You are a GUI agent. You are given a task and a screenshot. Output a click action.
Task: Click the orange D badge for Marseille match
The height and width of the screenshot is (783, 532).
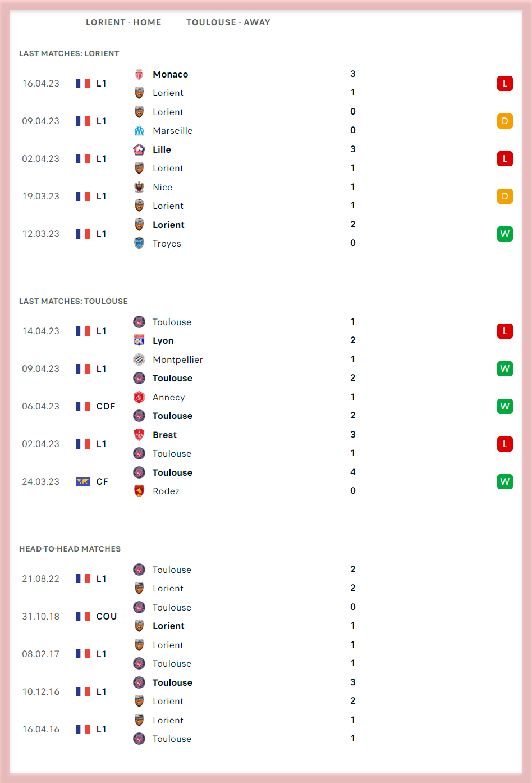pyautogui.click(x=505, y=121)
